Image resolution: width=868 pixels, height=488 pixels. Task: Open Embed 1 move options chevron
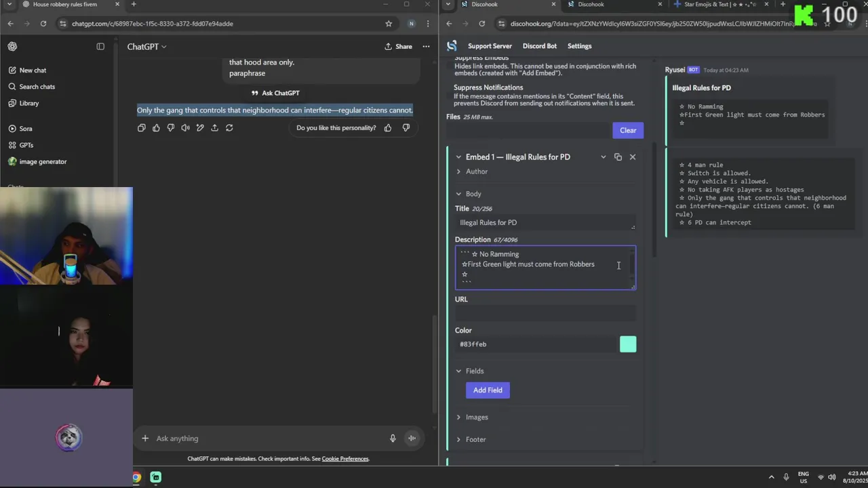coord(603,157)
